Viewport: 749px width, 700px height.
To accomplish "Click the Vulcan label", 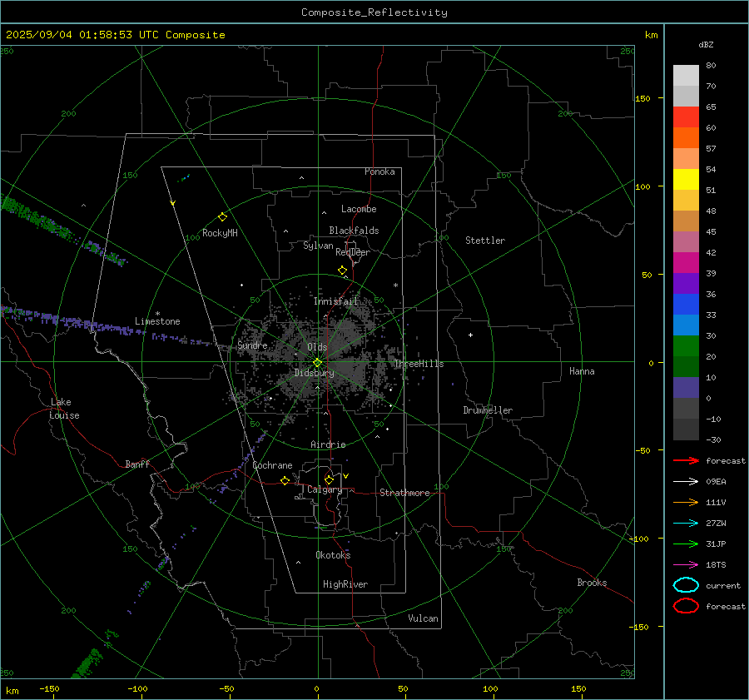I will [423, 618].
